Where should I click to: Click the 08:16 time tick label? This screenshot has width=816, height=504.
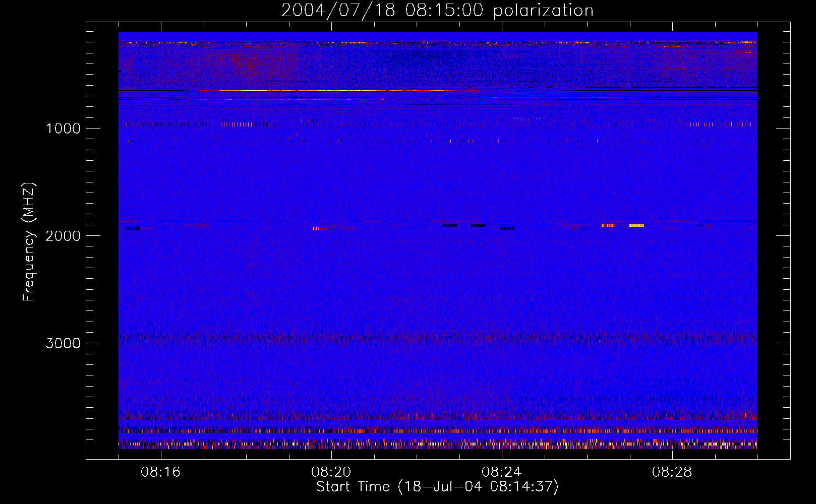click(161, 472)
